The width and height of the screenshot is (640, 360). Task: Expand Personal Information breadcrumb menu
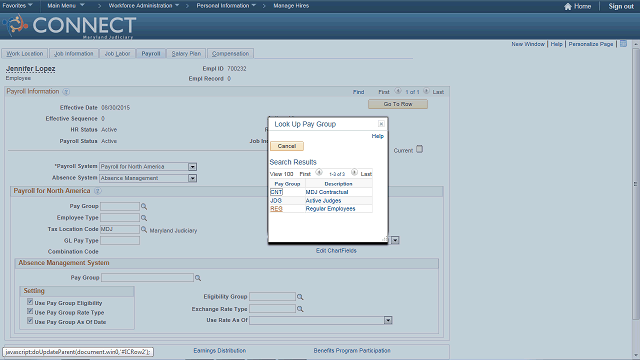(x=226, y=6)
